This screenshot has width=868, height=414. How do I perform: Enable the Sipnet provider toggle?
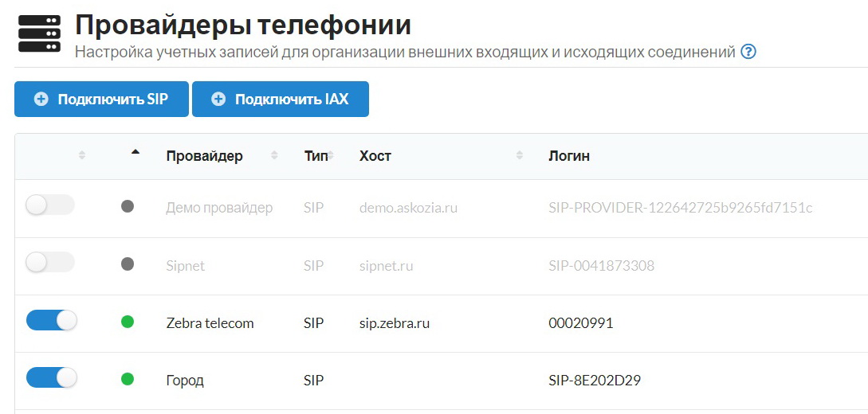tap(50, 263)
